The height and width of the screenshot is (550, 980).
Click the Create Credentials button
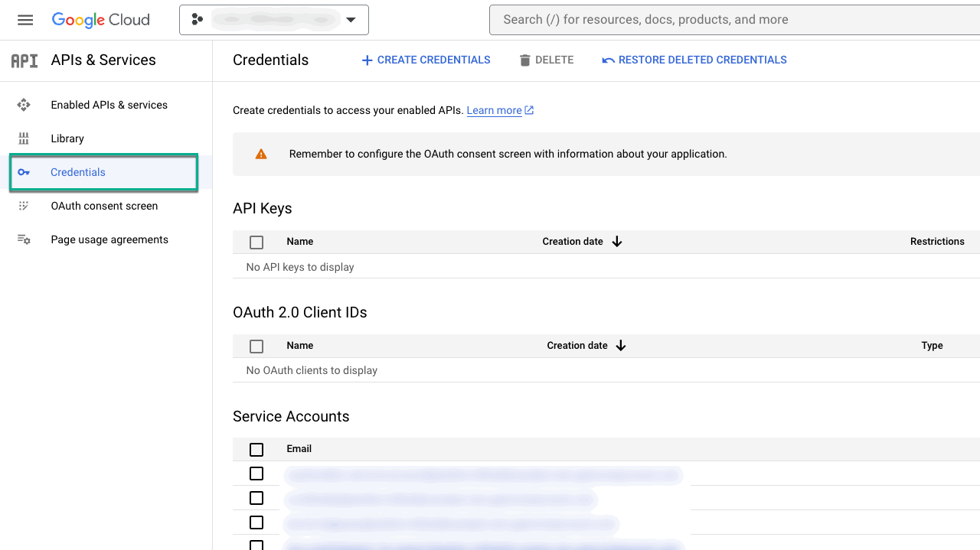426,60
